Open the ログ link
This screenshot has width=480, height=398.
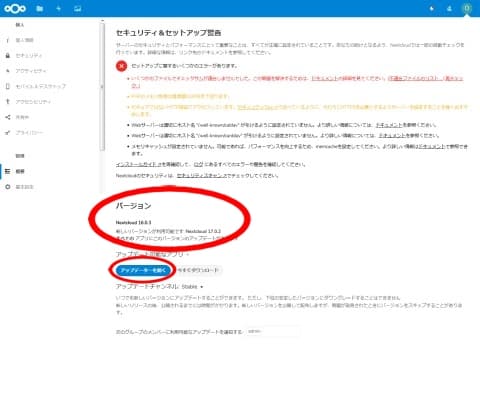[198, 164]
